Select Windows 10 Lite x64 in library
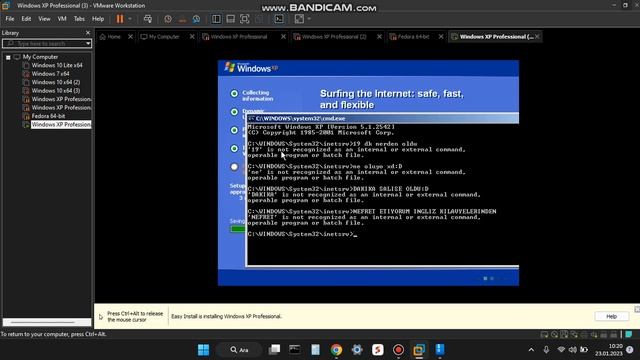The width and height of the screenshot is (640, 360). [x=57, y=65]
